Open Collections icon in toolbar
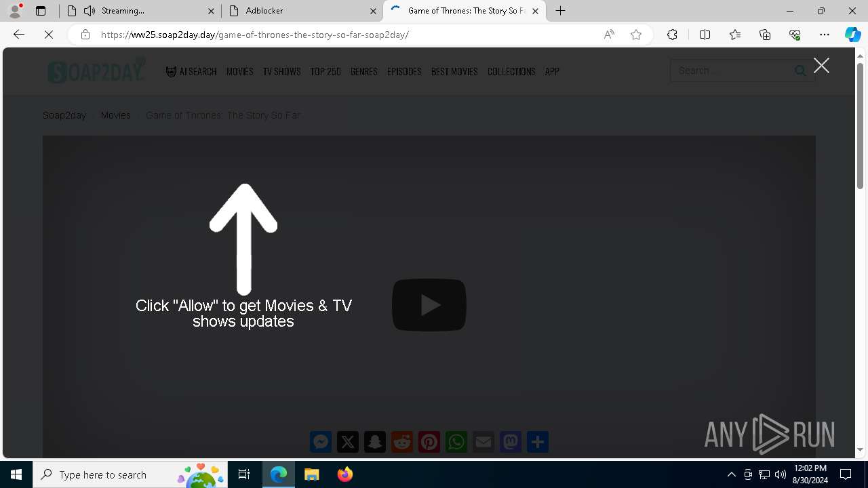 click(x=765, y=35)
